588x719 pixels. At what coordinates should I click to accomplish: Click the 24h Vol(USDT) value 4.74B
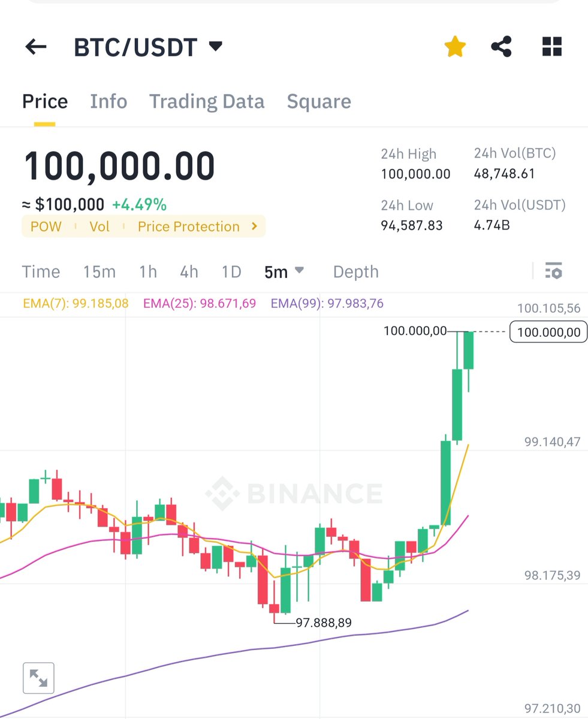coord(491,226)
